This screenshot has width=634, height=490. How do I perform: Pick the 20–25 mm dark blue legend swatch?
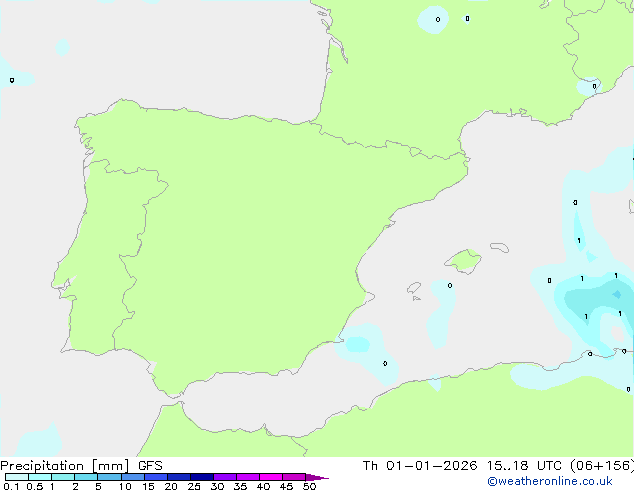[x=178, y=477]
